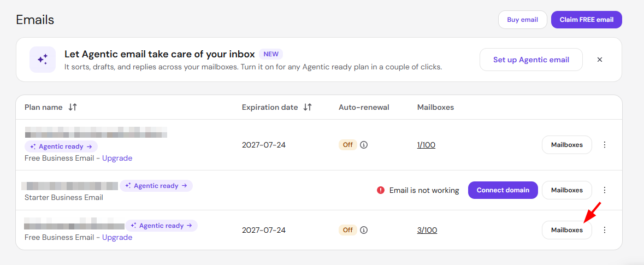Open the 3/100 mailboxes count link
The width and height of the screenshot is (644, 265).
(427, 230)
